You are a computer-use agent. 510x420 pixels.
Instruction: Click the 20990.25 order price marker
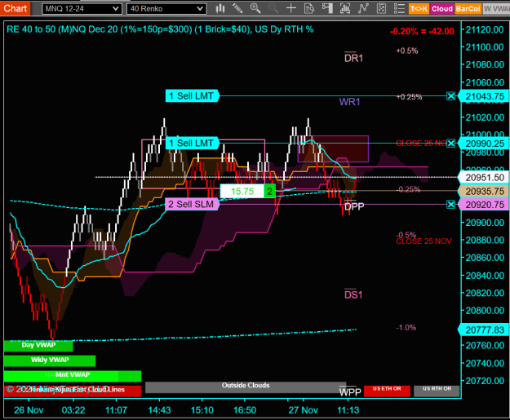(x=484, y=144)
